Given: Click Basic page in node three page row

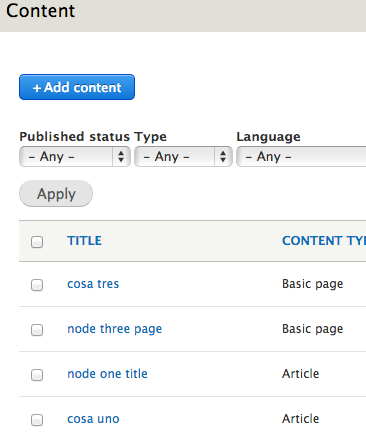Looking at the screenshot, I should [x=312, y=329].
